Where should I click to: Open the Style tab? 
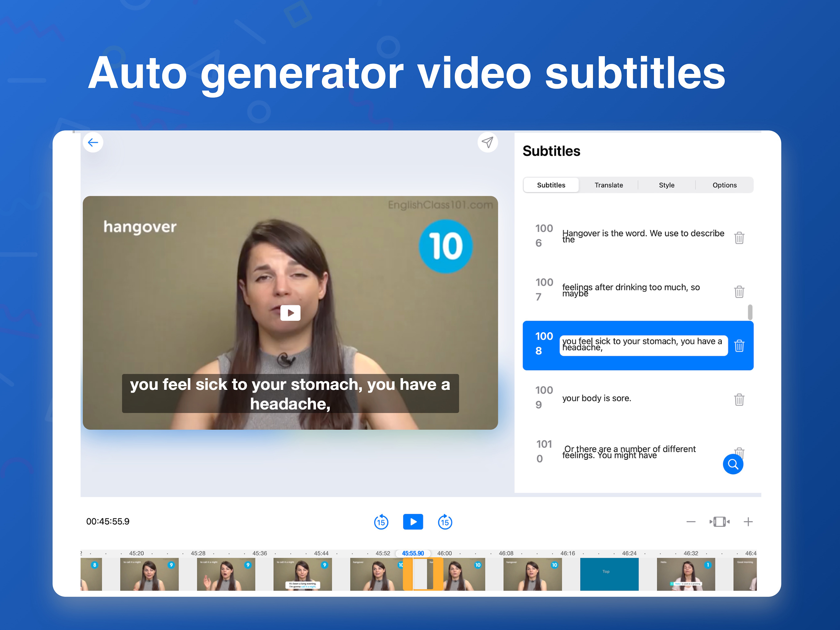[667, 185]
